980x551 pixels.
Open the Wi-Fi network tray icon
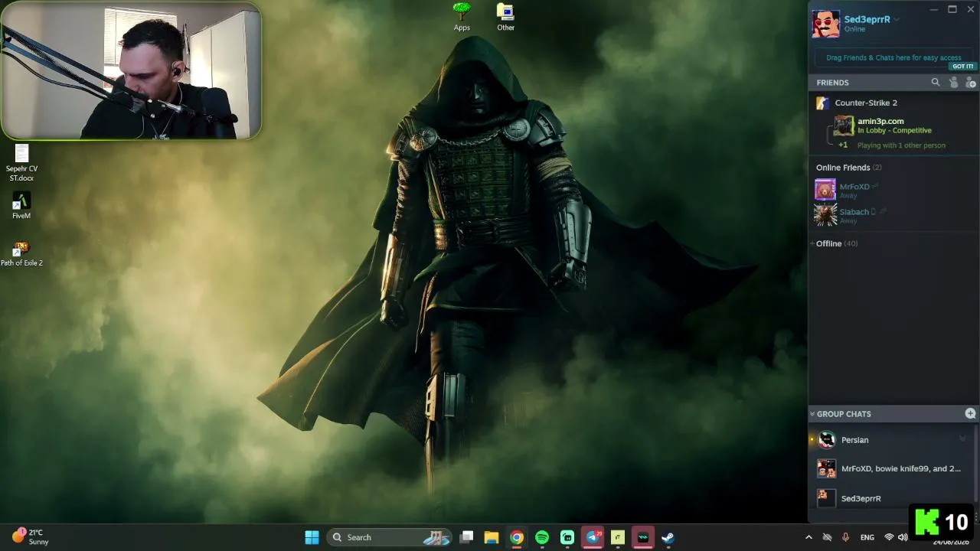click(889, 537)
